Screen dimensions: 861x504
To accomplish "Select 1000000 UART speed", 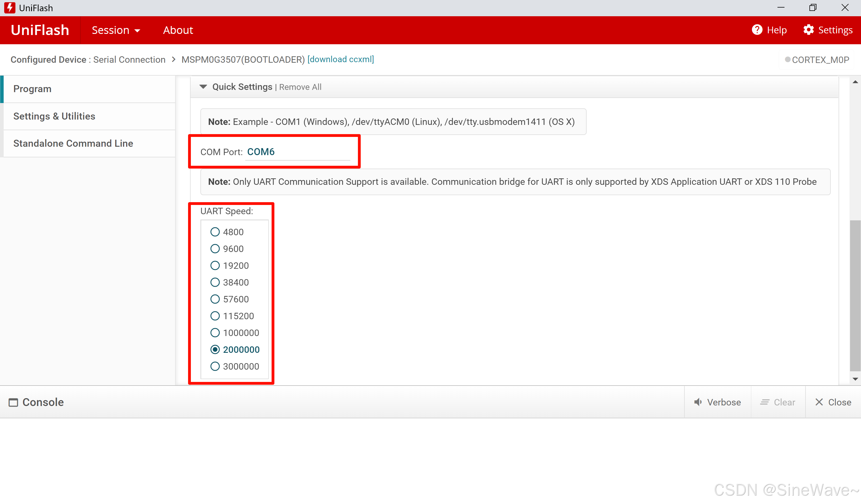I will (x=215, y=333).
